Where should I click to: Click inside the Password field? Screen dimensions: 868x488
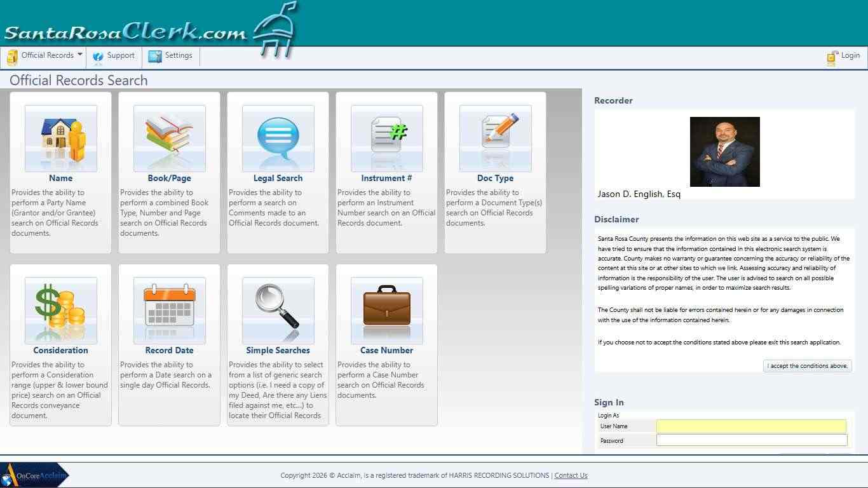click(751, 440)
